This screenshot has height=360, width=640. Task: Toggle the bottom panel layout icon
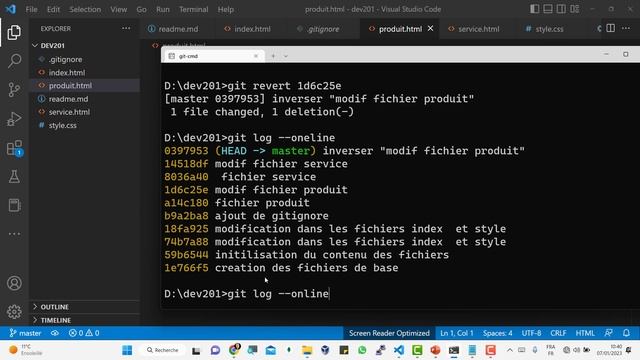click(548, 9)
